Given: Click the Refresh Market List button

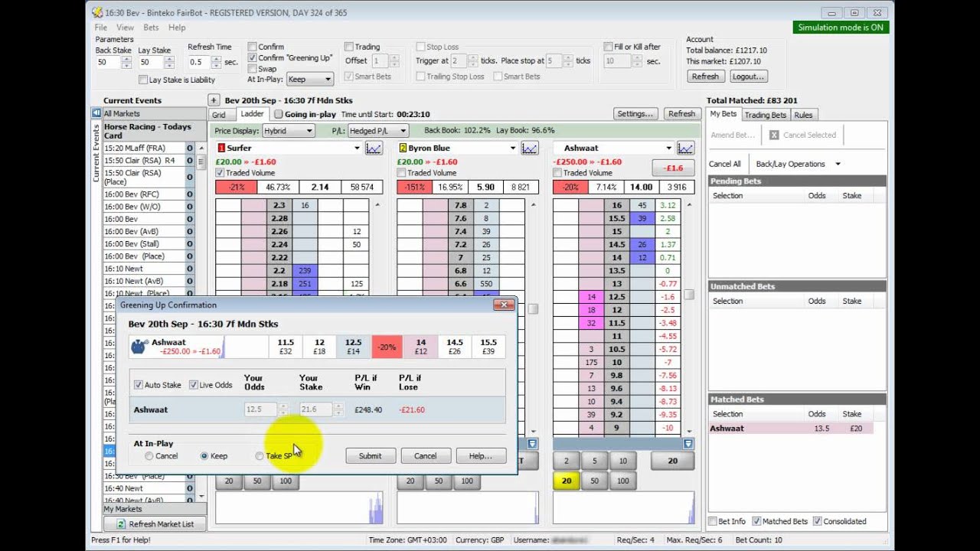Looking at the screenshot, I should 155,524.
